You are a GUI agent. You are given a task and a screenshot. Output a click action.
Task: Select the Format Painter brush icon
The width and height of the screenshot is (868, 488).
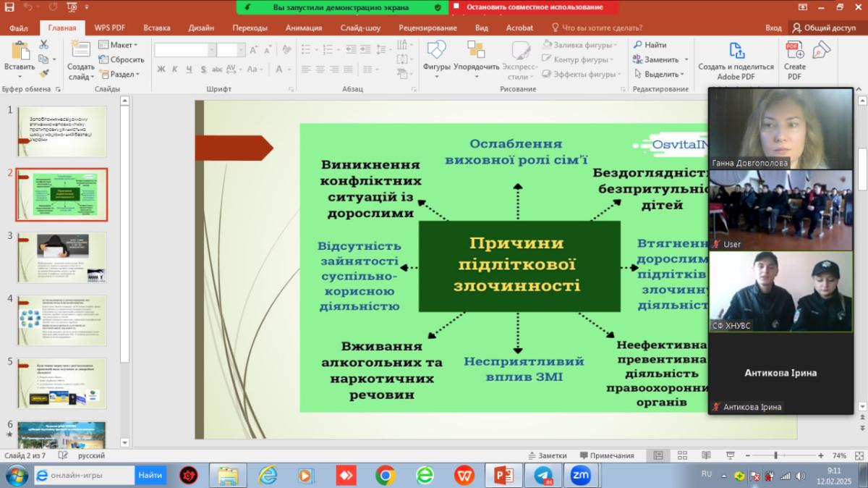click(x=43, y=73)
